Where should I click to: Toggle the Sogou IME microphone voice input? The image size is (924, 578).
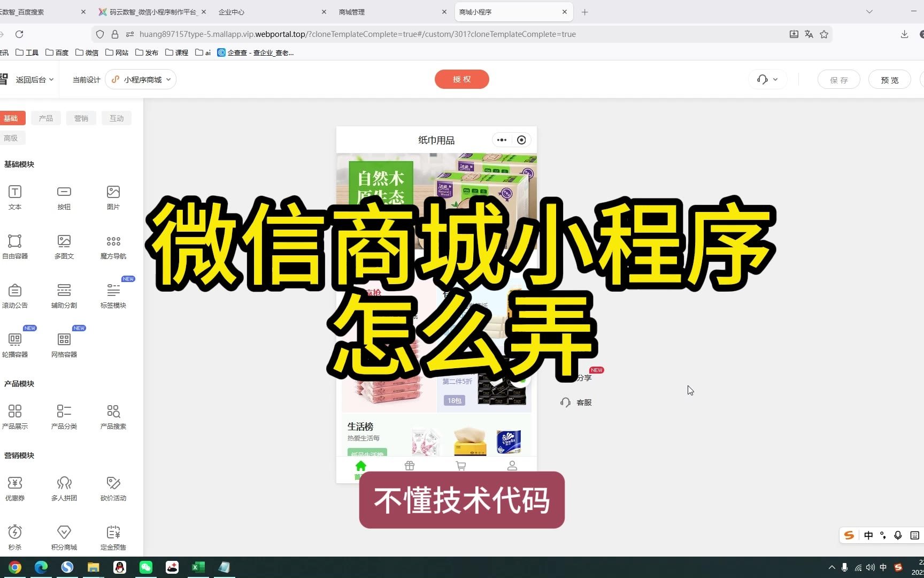pos(898,535)
